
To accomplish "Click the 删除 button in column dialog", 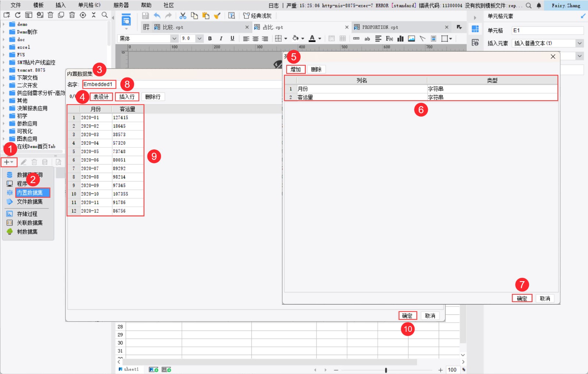I will pyautogui.click(x=316, y=69).
